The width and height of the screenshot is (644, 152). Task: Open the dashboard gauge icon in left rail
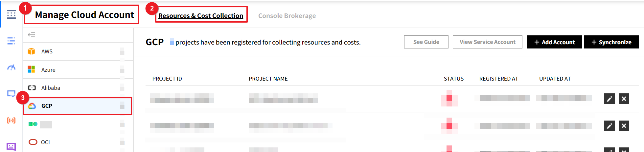(11, 67)
